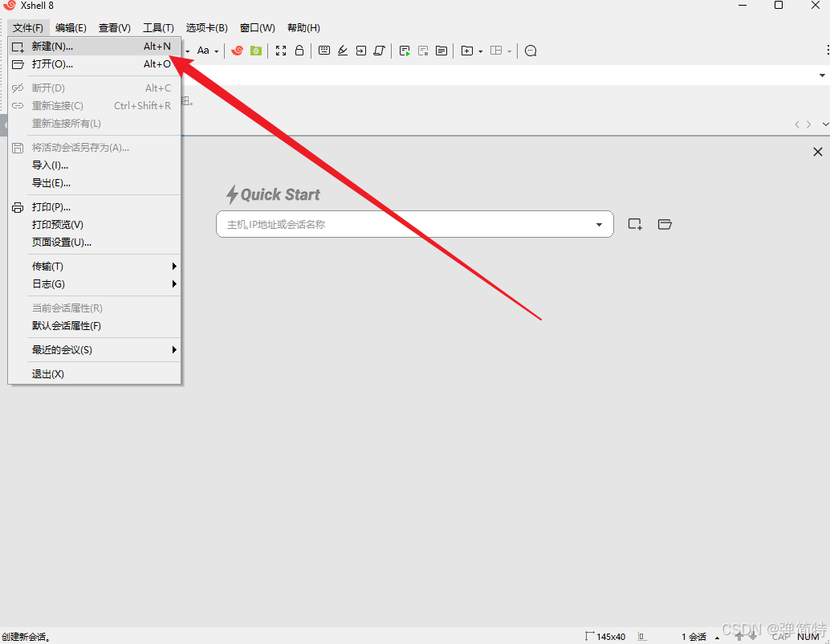Click the 文件(F) menu title

tap(28, 28)
